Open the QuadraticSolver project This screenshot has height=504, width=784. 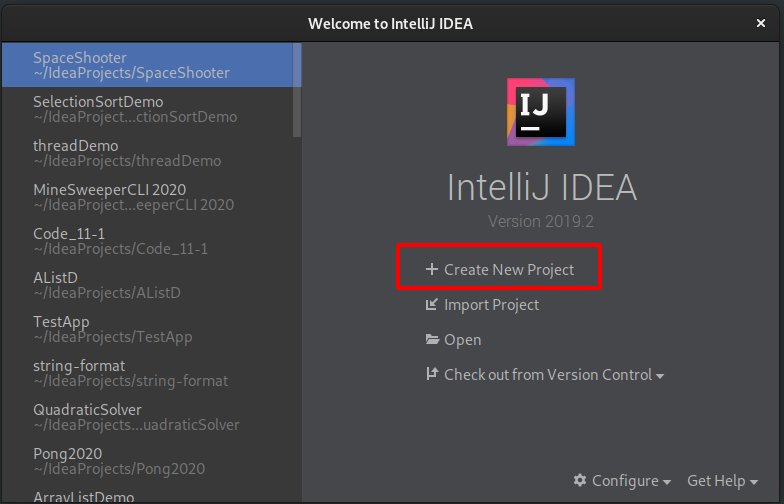tap(148, 417)
